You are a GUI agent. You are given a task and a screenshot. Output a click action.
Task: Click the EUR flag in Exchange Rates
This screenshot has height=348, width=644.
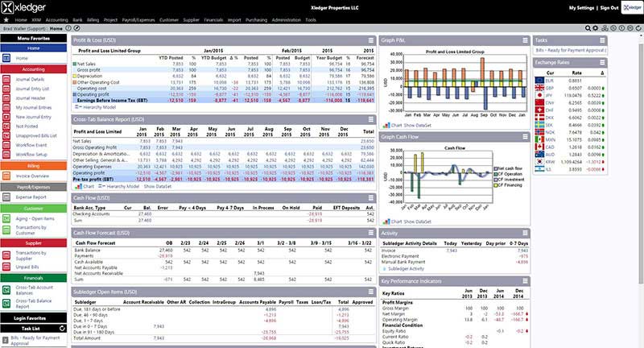tap(539, 81)
